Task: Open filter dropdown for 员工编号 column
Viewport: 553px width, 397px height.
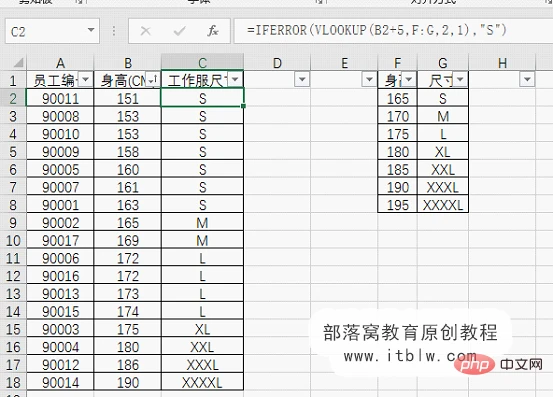Action: [85, 79]
